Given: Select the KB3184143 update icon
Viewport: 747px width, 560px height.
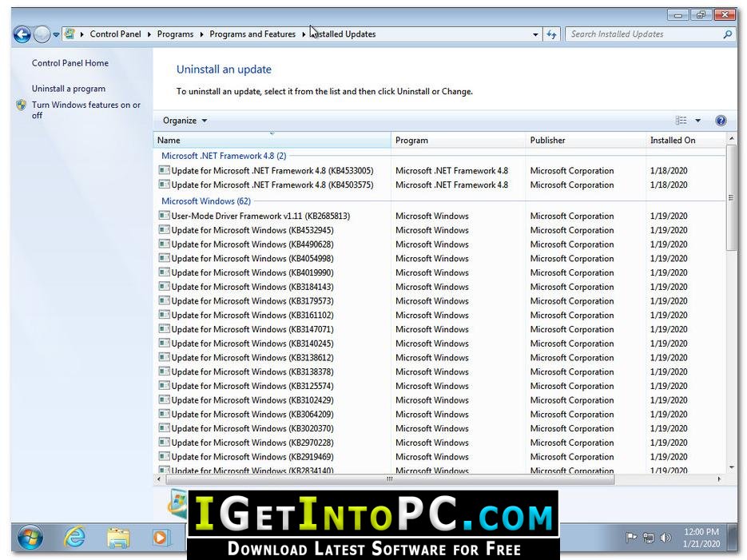Looking at the screenshot, I should [x=164, y=286].
